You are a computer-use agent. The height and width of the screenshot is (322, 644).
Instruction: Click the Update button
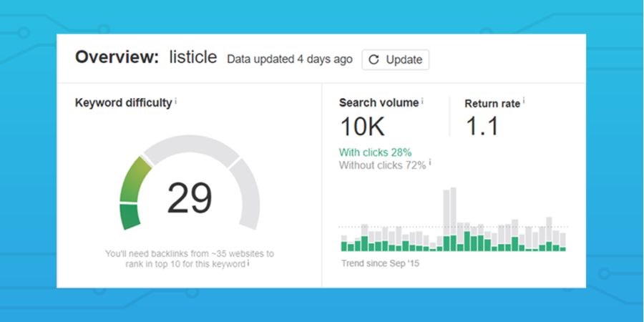[396, 60]
